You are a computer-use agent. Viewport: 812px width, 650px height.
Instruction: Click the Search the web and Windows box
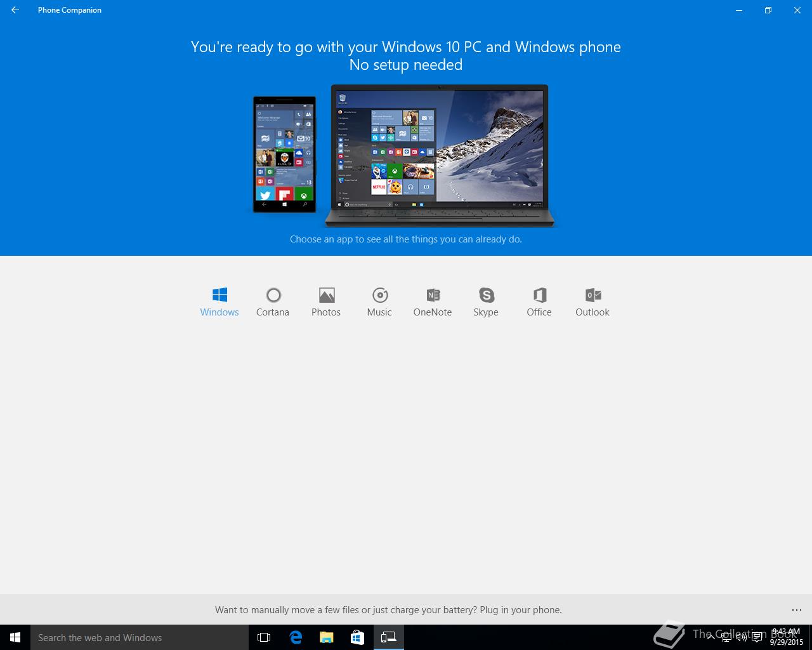click(x=140, y=637)
